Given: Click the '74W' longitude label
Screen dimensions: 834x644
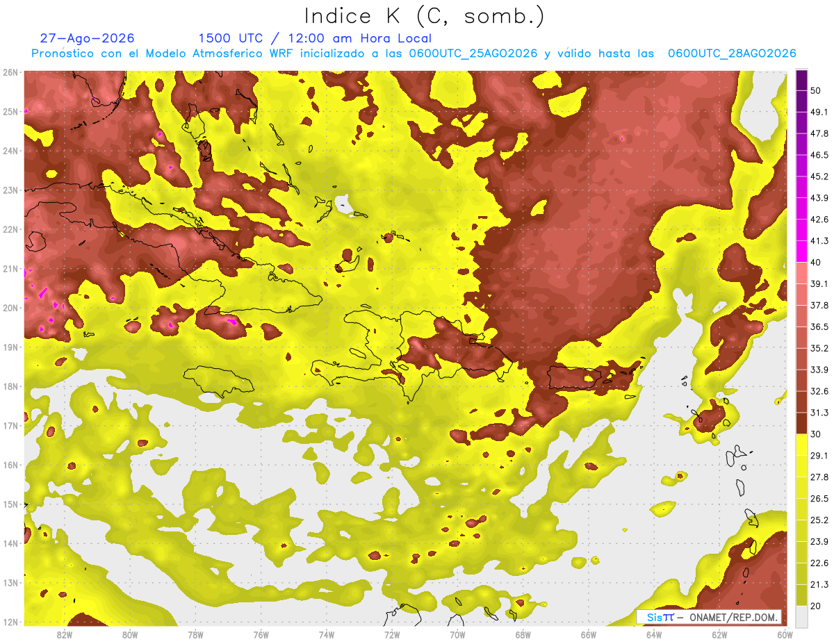Looking at the screenshot, I should 327,634.
